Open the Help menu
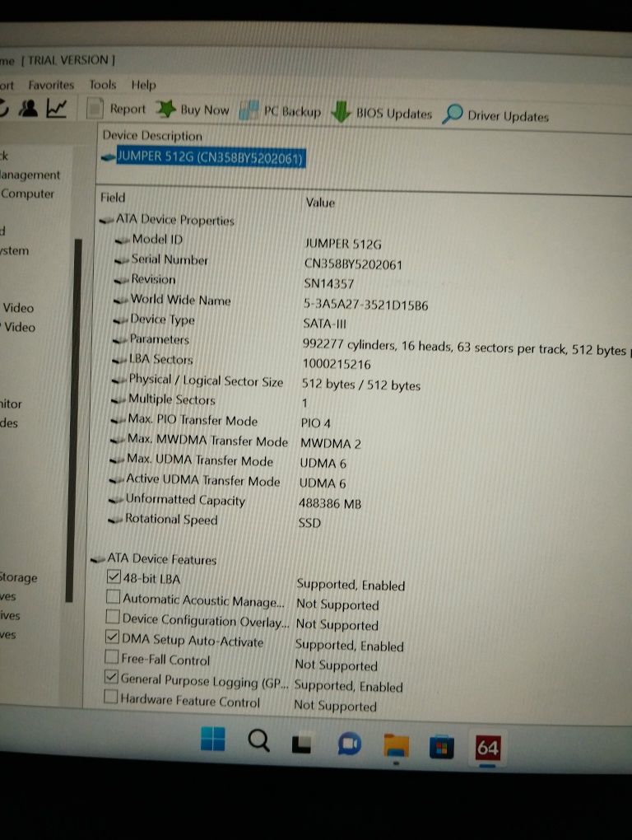The height and width of the screenshot is (840, 632). (143, 85)
